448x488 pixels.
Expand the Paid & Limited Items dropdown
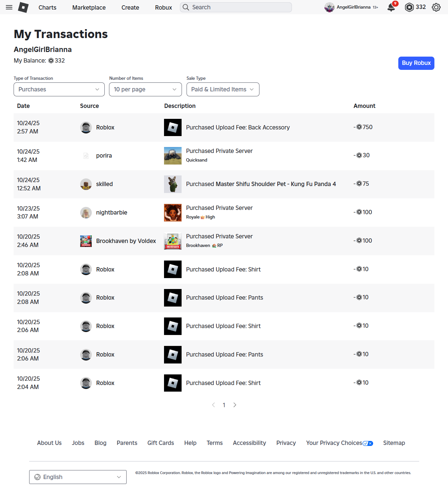pyautogui.click(x=223, y=89)
